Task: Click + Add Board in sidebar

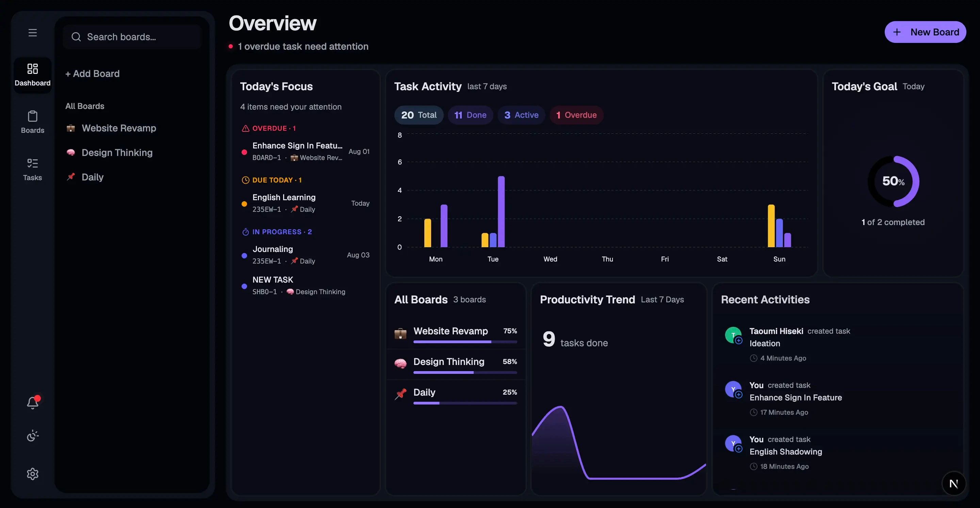Action: (93, 74)
